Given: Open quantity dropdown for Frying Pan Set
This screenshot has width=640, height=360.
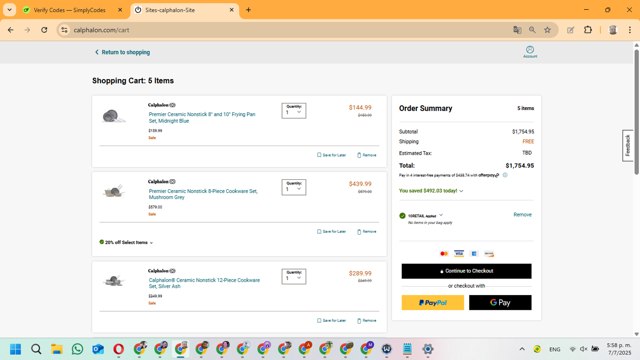Looking at the screenshot, I should coord(293,111).
